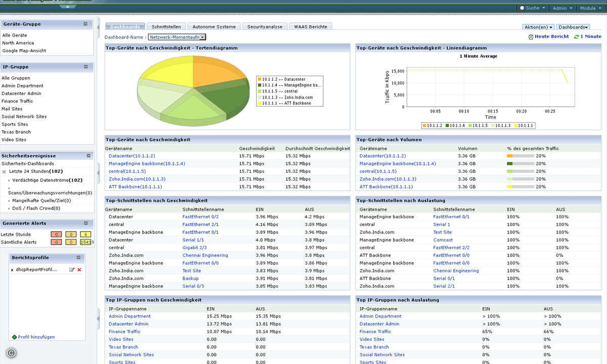The image size is (607, 364).
Task: Click the green refresh icon beside 1 Minute
Action: [x=576, y=37]
